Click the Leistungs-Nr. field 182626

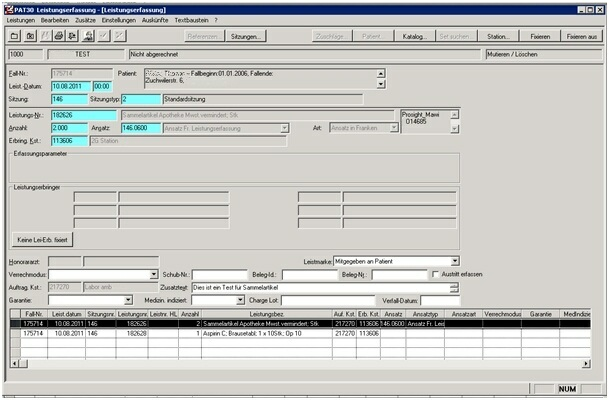84,115
